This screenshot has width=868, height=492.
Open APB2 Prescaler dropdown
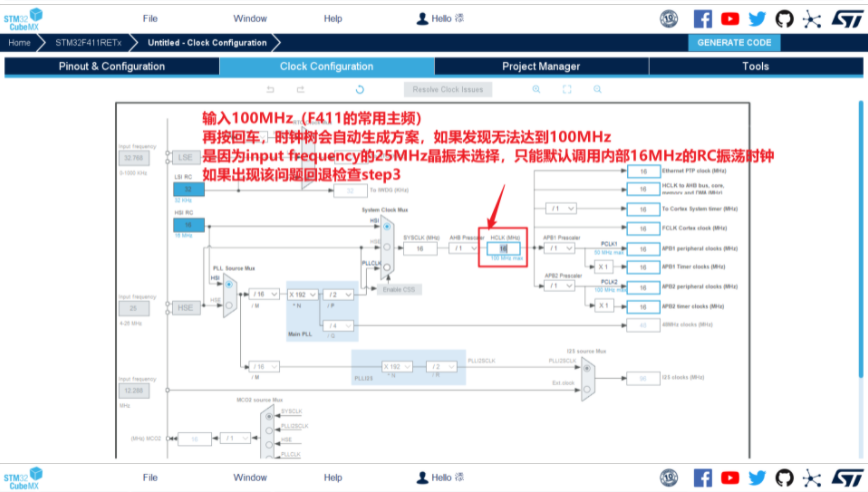pyautogui.click(x=560, y=286)
